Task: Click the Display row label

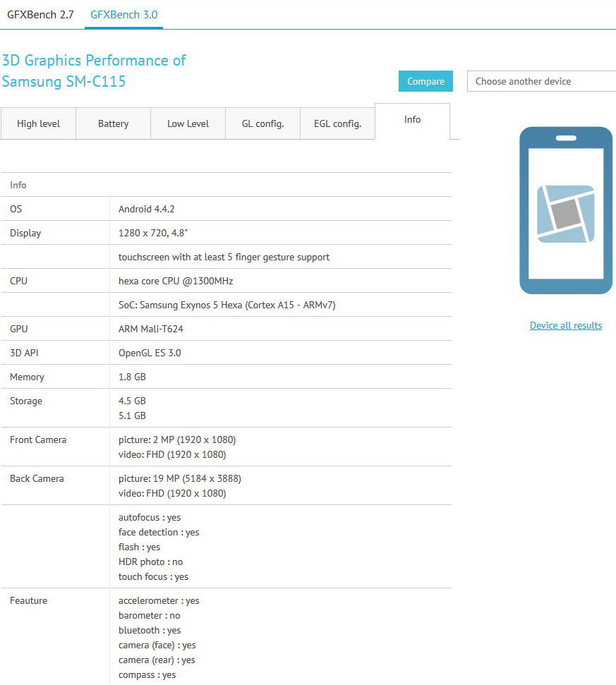Action: [25, 234]
